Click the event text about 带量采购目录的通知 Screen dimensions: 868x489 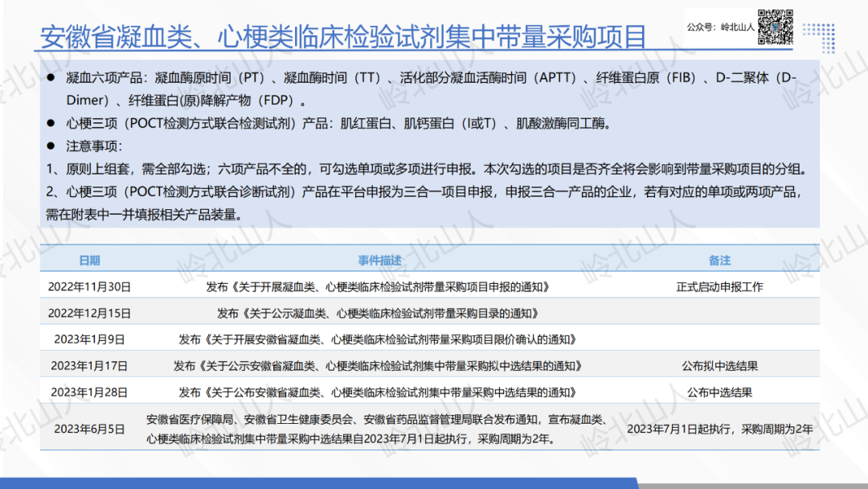coord(378,314)
